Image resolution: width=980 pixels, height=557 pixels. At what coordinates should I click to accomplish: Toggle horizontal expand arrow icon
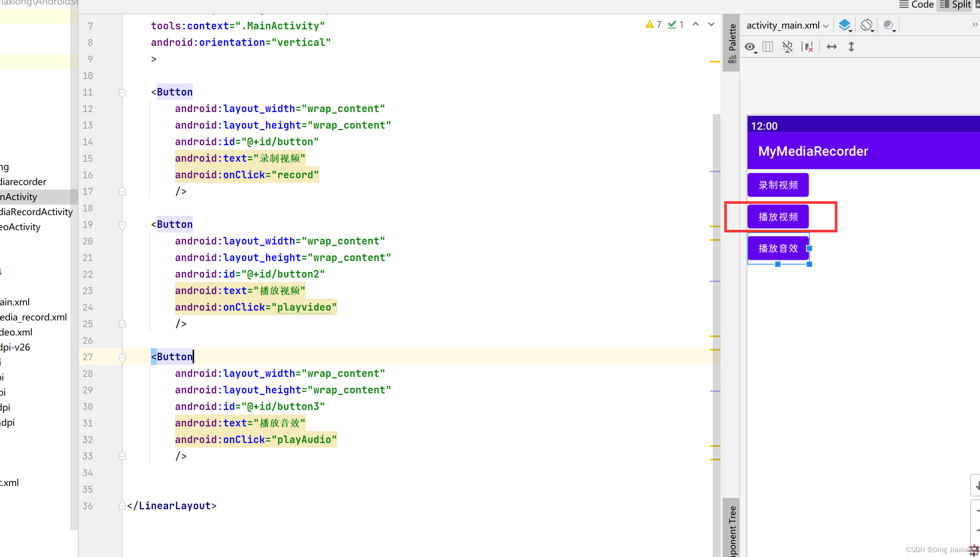pyautogui.click(x=831, y=47)
